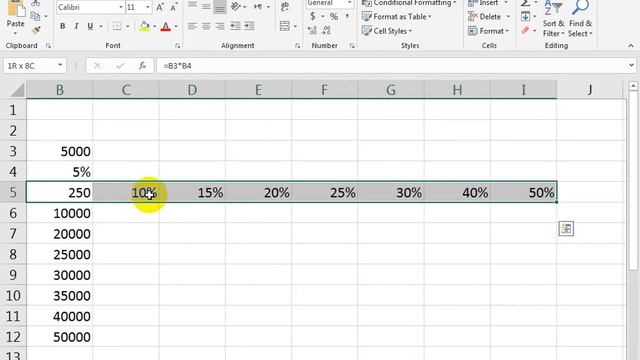Apply the red Font Color
The image size is (640, 360).
[165, 27]
